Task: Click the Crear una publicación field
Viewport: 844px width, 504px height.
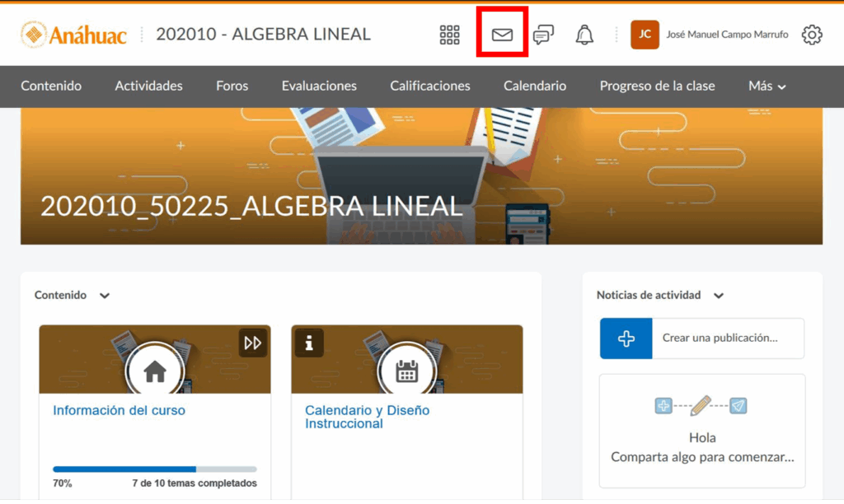Action: pyautogui.click(x=727, y=338)
